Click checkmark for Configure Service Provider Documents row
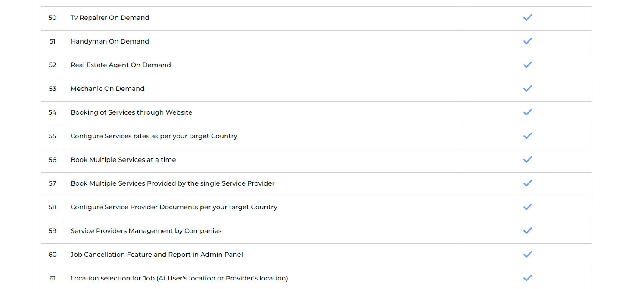 pyautogui.click(x=527, y=207)
